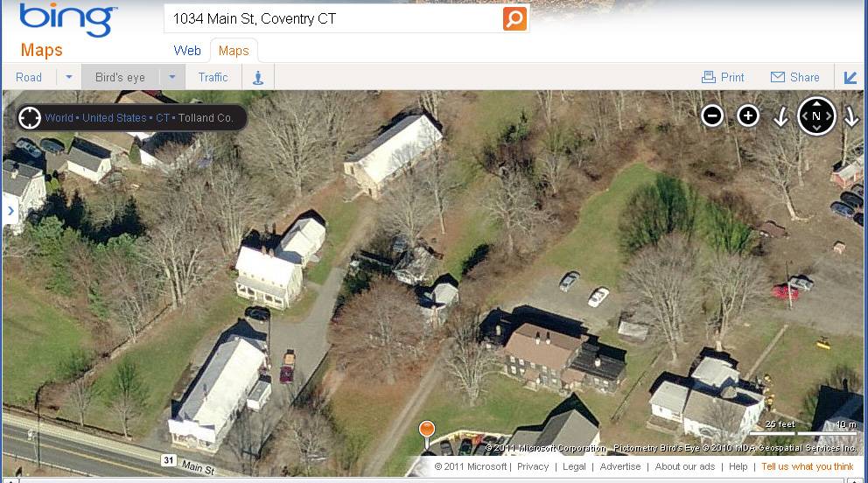Toggle the Traffic overlay
The width and height of the screenshot is (868, 483).
tap(213, 78)
